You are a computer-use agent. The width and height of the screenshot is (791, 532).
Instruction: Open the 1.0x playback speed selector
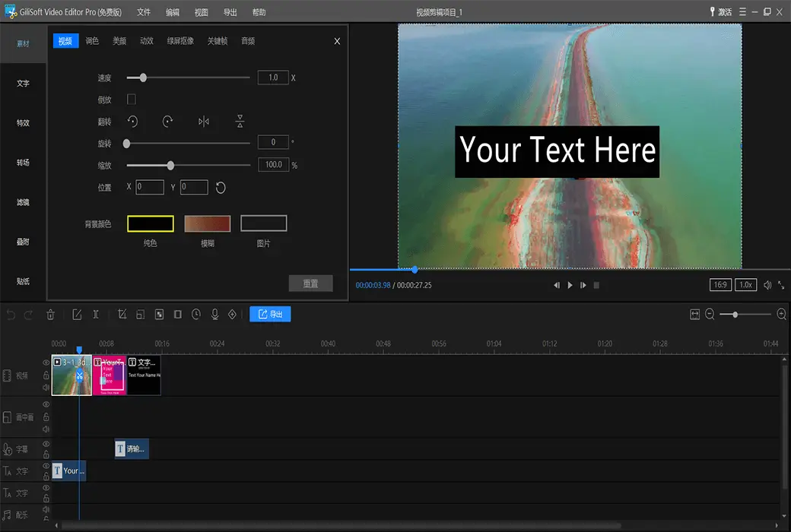click(745, 285)
